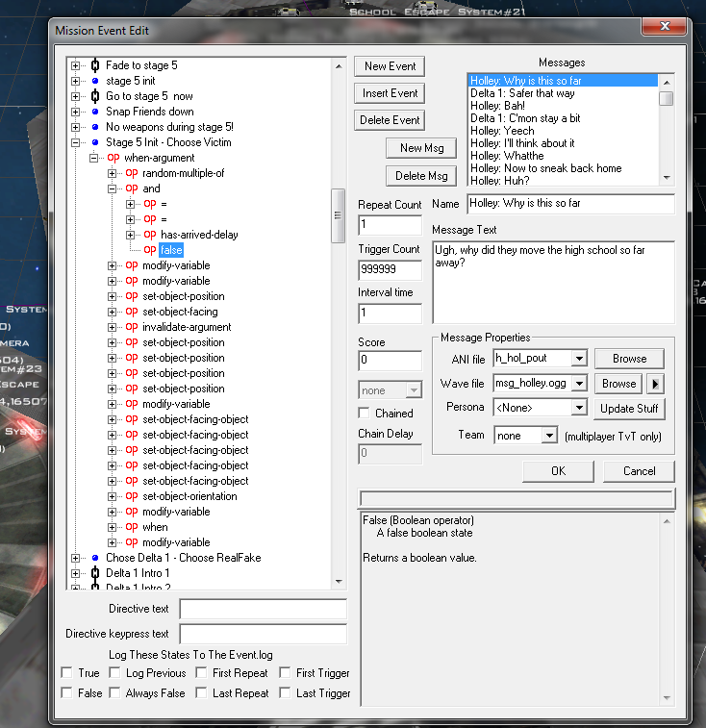Click red op icon beside false
Viewport: 706px width, 728px height.
coord(149,250)
